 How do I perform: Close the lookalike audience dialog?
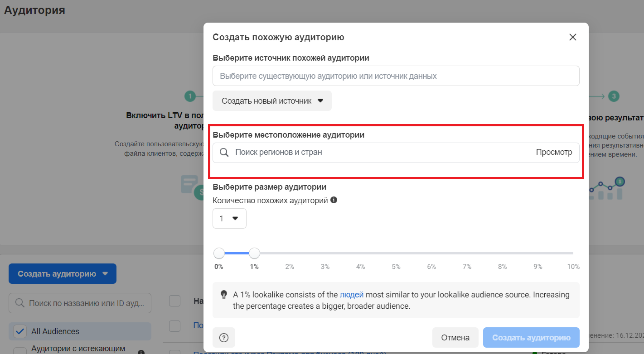pos(572,37)
